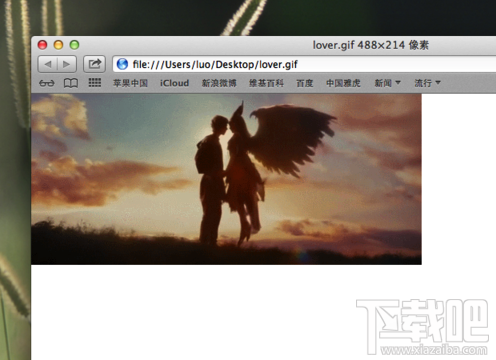Go back with the left arrow button
The height and width of the screenshot is (360, 496).
(x=48, y=64)
